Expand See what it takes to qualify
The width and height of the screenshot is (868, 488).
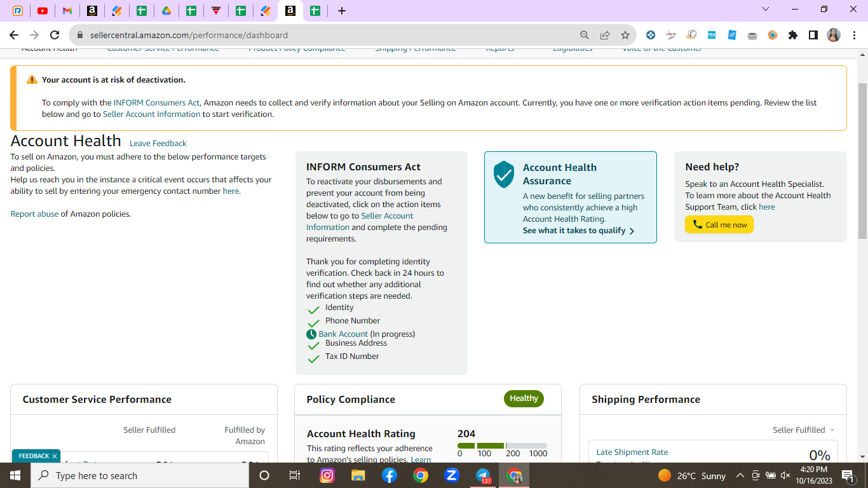pos(578,231)
